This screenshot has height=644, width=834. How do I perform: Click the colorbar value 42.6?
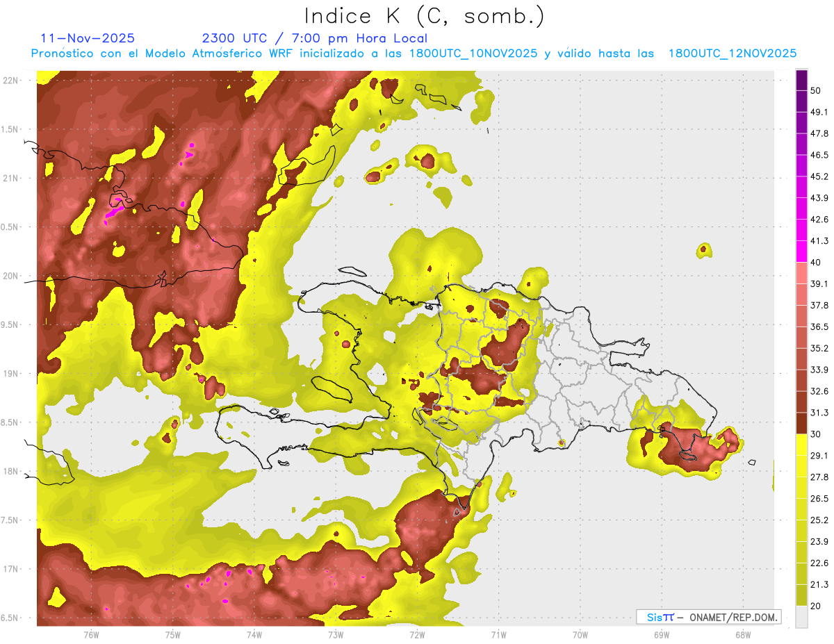point(819,220)
